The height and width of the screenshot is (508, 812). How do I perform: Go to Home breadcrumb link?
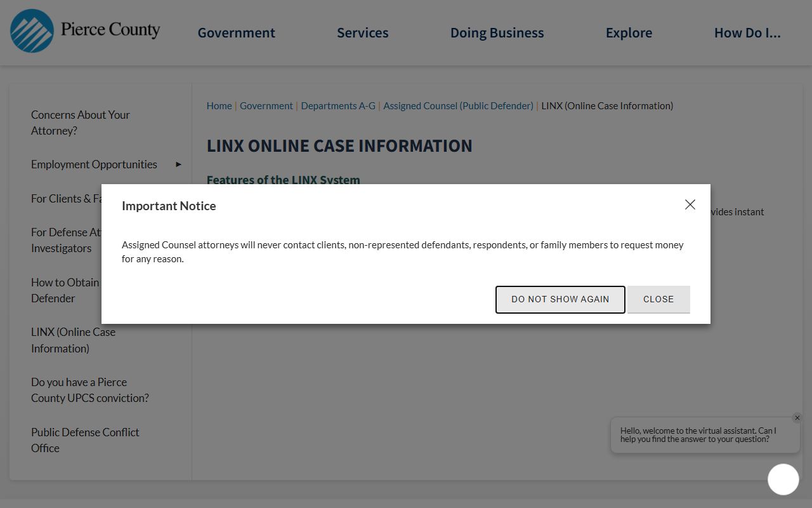pyautogui.click(x=219, y=106)
